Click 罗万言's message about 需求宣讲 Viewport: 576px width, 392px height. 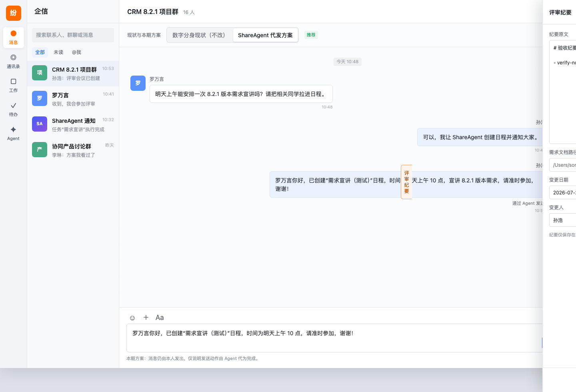[241, 94]
